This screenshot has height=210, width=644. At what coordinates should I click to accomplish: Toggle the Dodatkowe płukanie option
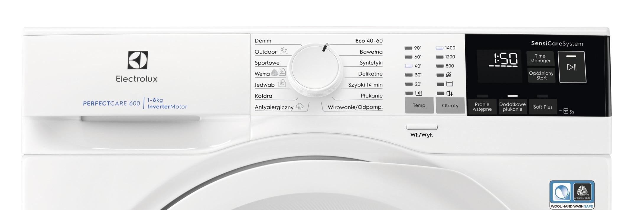coord(512,107)
